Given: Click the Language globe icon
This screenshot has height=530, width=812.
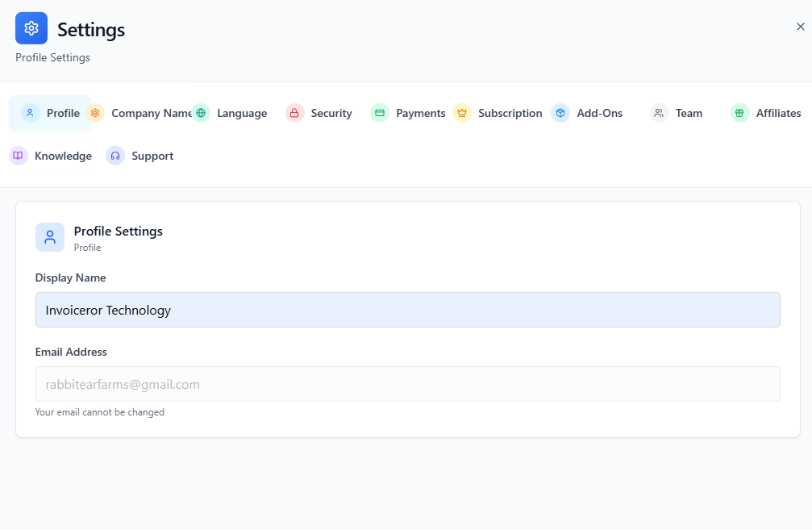Looking at the screenshot, I should pyautogui.click(x=202, y=113).
